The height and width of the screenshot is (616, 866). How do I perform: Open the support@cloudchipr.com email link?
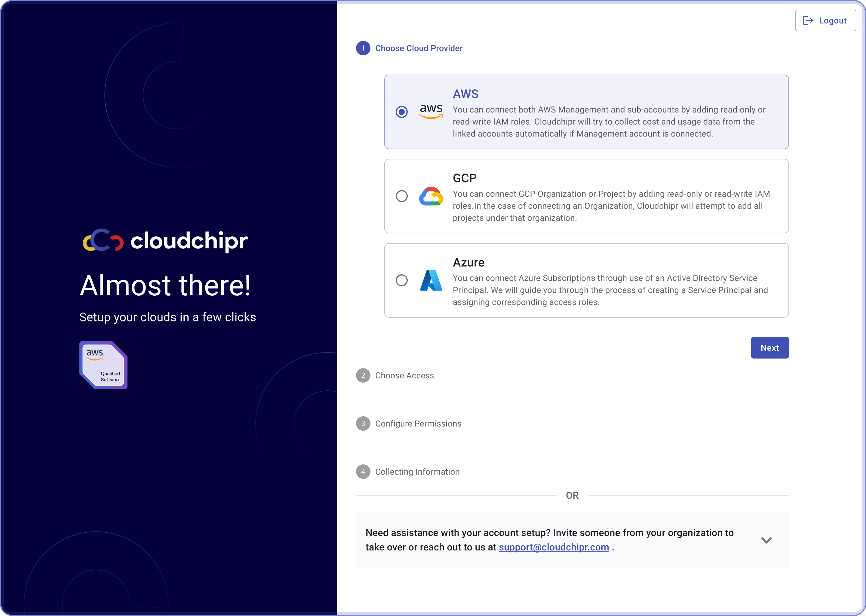[x=554, y=547]
